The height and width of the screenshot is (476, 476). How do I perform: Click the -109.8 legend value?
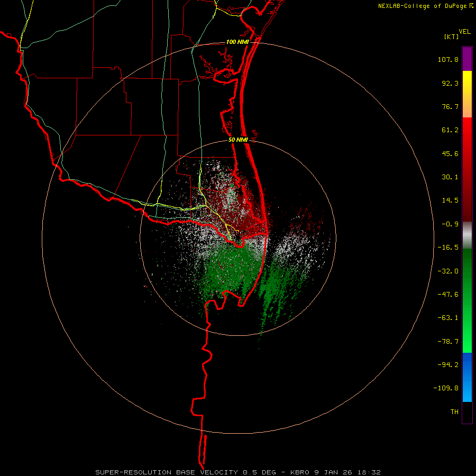tap(446, 388)
